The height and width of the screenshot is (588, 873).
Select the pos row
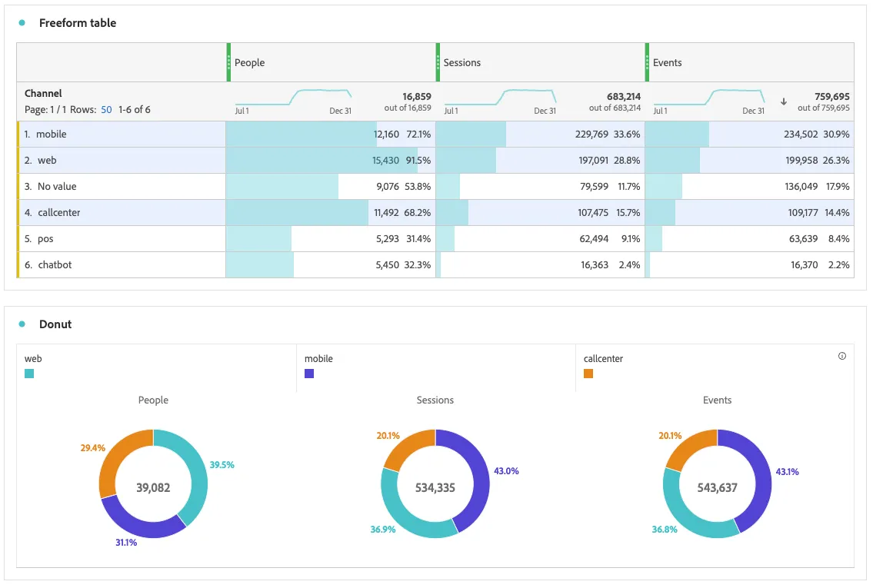click(435, 238)
